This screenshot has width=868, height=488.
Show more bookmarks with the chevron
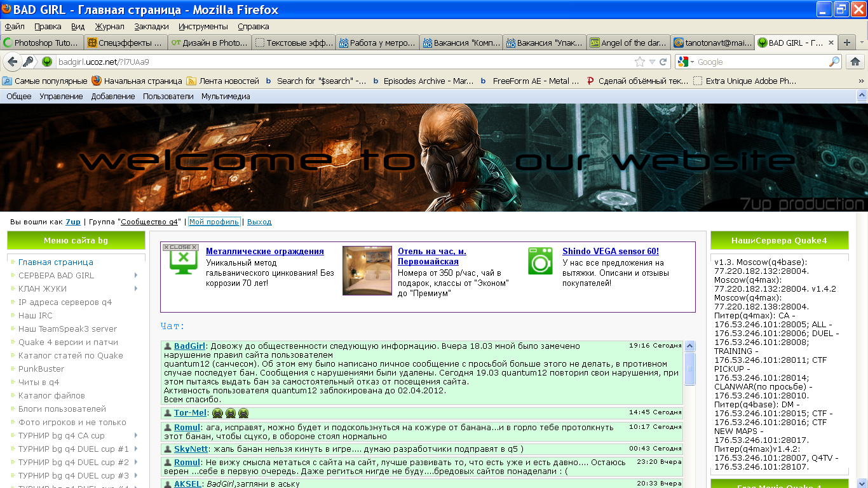click(x=862, y=81)
